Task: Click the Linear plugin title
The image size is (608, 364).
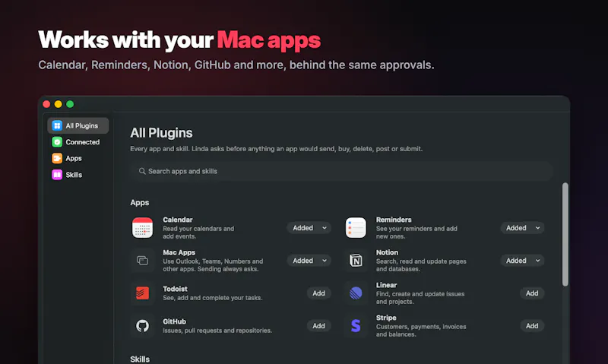Action: pos(386,285)
